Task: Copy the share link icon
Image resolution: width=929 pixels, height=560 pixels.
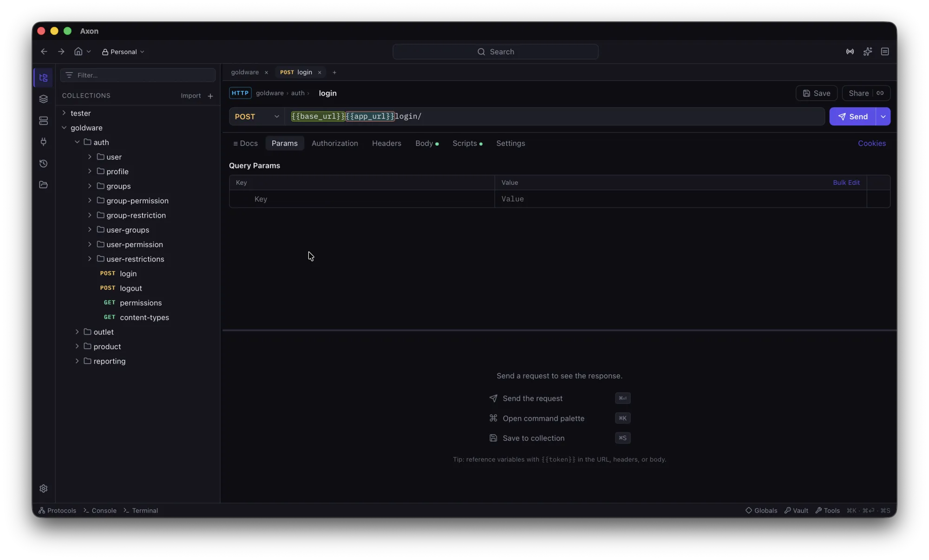Action: (880, 93)
